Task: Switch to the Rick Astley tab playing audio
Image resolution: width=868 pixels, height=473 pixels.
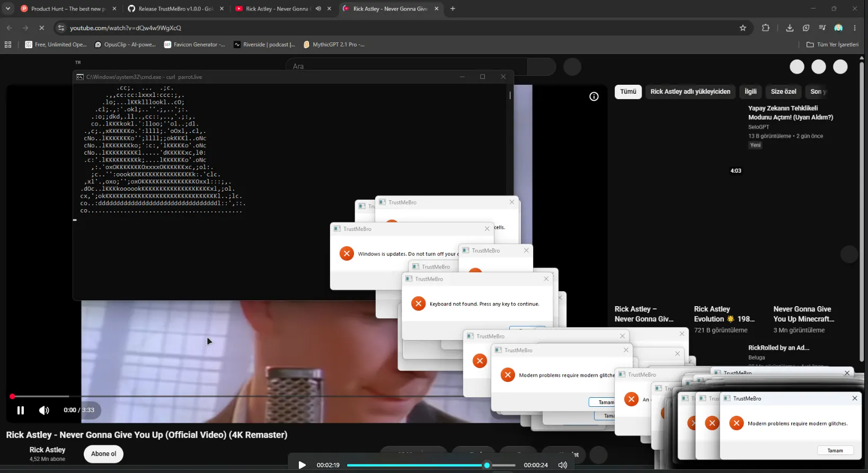Action: coord(276,8)
